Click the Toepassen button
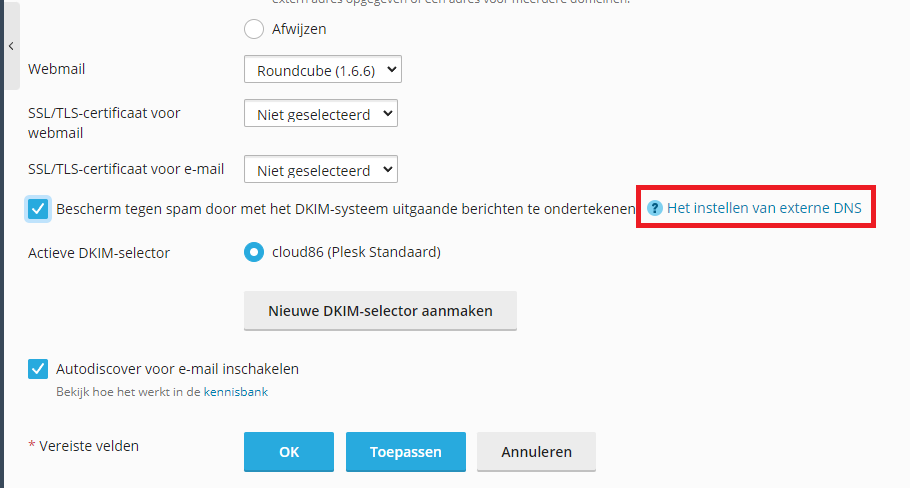 click(406, 452)
